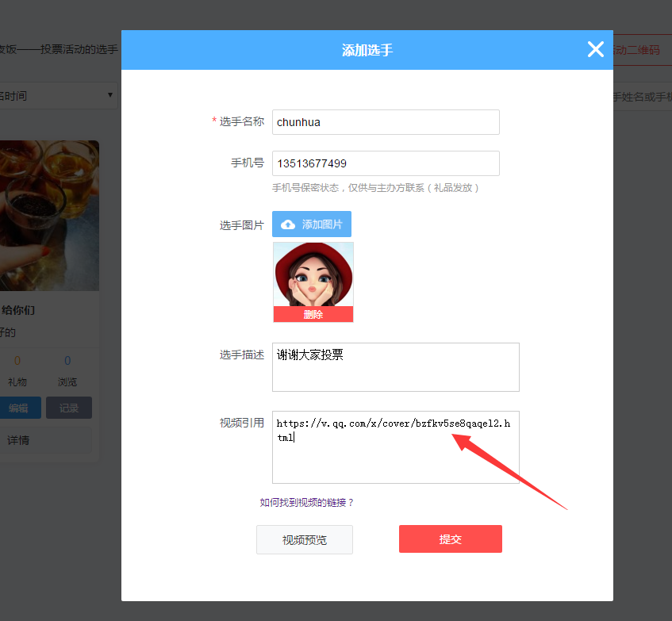Click the cloud upload icon in 添加图片

click(288, 224)
